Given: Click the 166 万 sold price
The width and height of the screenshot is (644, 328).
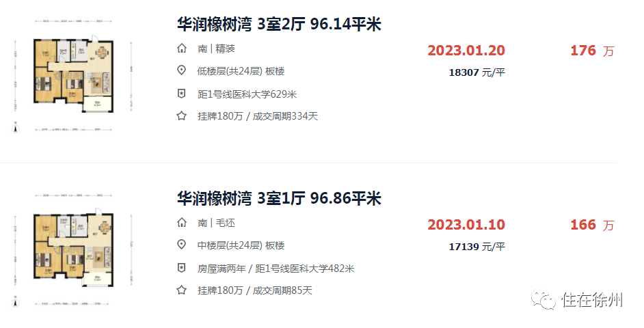Looking at the screenshot, I should coord(592,225).
